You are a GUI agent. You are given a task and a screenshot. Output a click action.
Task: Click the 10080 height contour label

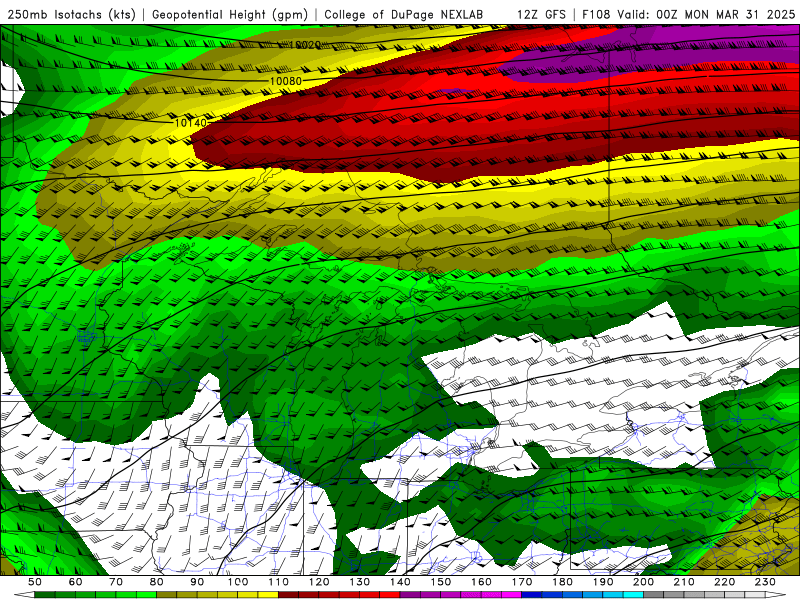pos(286,81)
